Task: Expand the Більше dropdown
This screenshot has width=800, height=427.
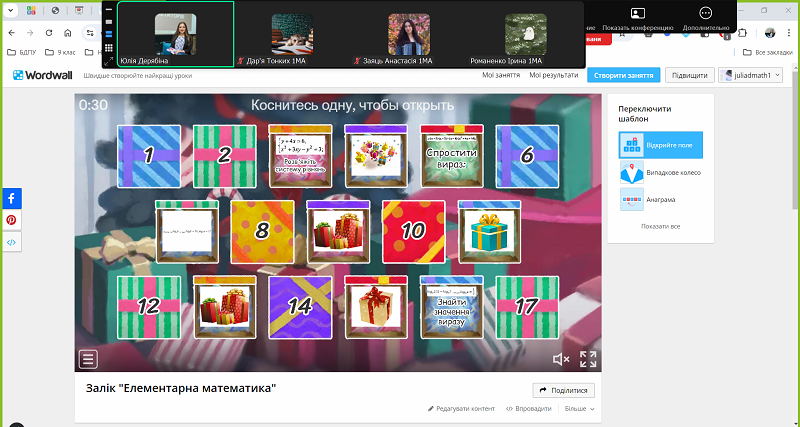Action: click(579, 409)
